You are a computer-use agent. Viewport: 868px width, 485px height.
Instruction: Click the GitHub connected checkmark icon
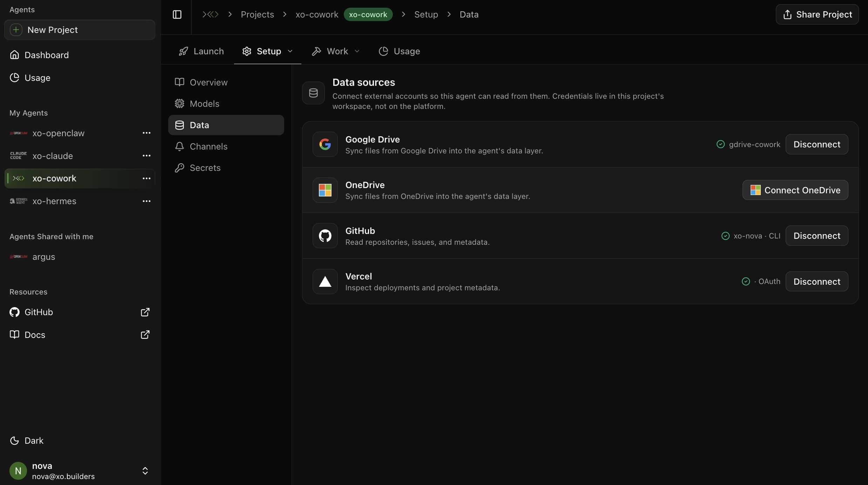tap(725, 236)
